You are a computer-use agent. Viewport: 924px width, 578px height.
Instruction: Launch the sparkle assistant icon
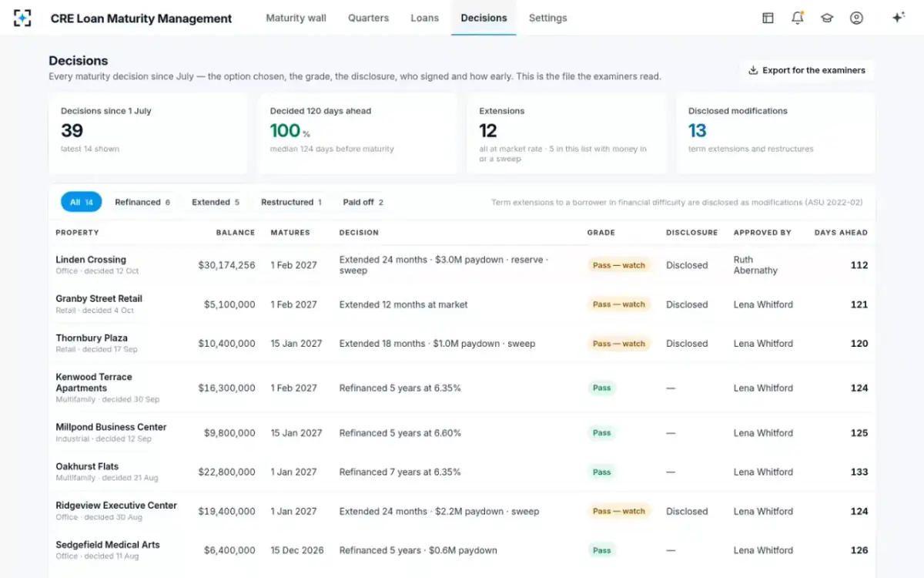(x=898, y=18)
